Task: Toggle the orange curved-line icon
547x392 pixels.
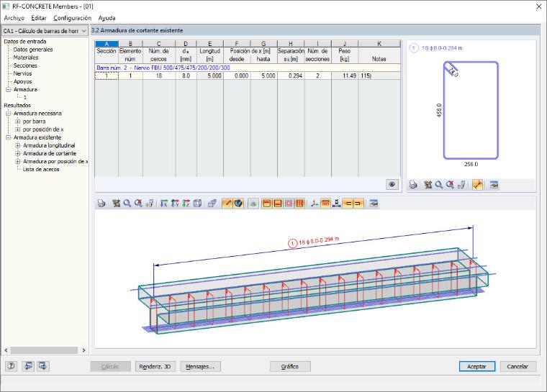Action: [x=227, y=203]
